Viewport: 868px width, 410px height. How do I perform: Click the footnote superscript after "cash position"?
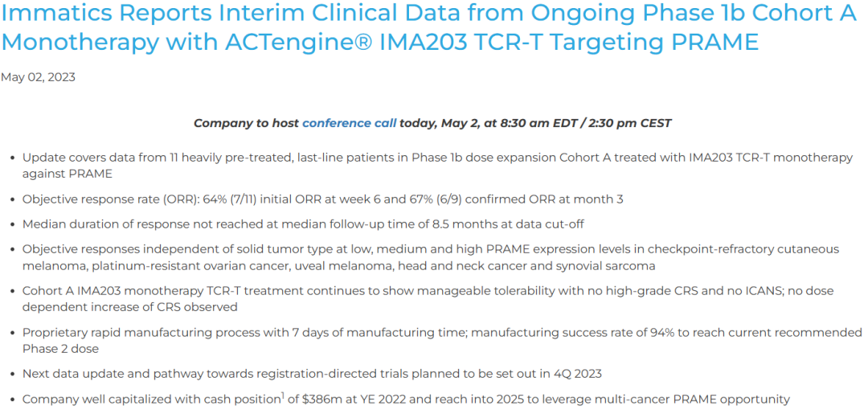(x=283, y=395)
